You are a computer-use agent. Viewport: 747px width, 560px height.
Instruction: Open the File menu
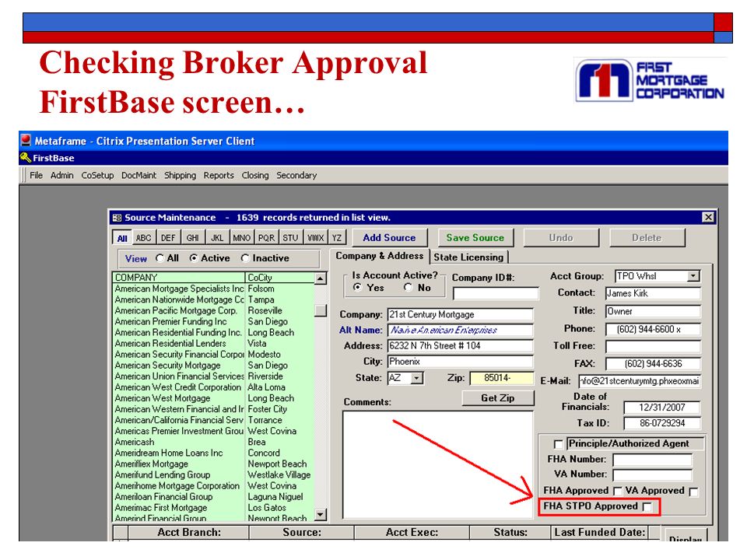(37, 175)
